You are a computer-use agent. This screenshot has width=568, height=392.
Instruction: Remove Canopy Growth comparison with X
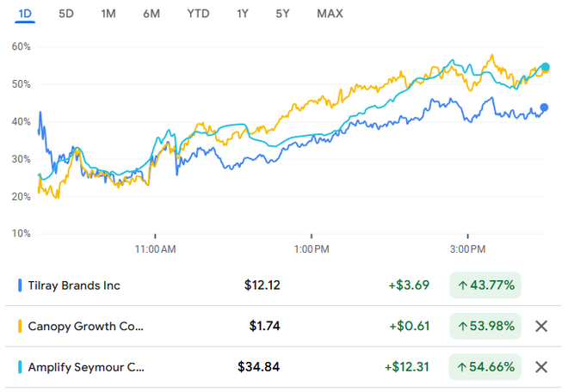click(x=541, y=326)
